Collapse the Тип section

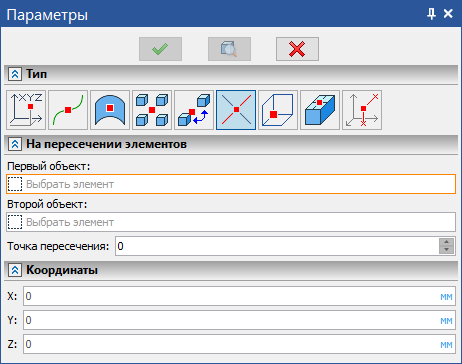pyautogui.click(x=15, y=74)
